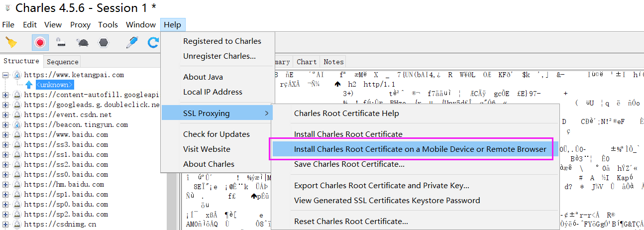
Task: Toggle the red Record button
Action: 40,43
